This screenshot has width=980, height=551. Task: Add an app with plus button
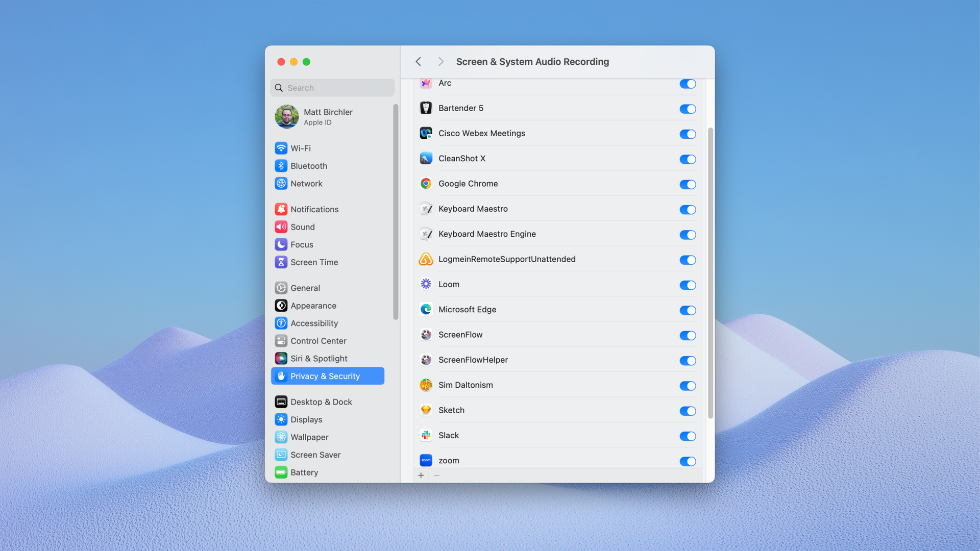click(421, 475)
